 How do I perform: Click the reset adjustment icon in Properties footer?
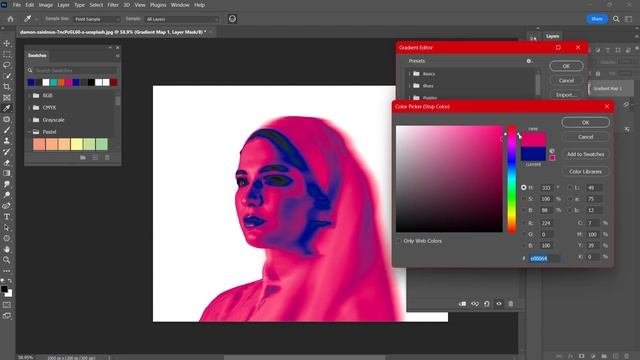[x=487, y=304]
